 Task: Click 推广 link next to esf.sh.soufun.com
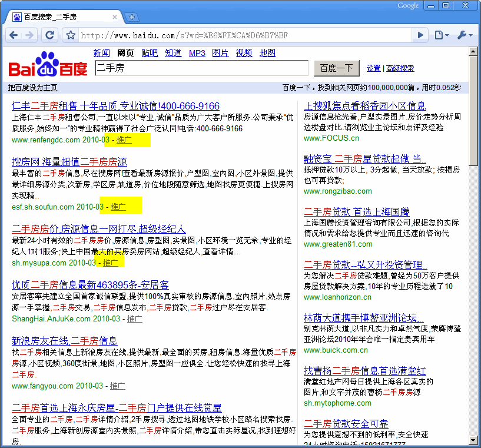pos(118,207)
